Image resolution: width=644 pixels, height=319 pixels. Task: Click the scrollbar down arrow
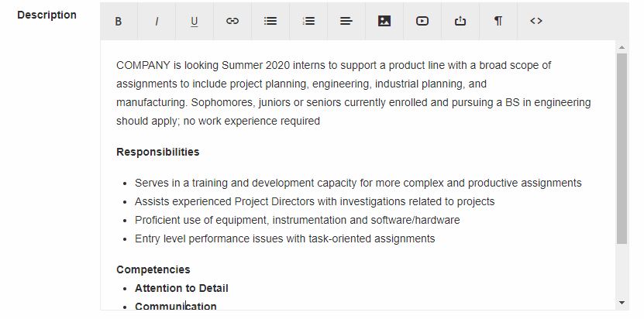click(x=622, y=303)
